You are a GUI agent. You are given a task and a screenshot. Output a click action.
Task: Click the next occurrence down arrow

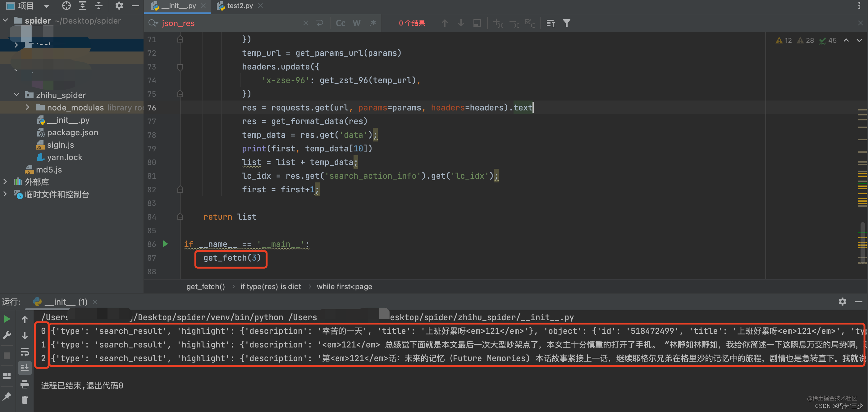pyautogui.click(x=461, y=23)
